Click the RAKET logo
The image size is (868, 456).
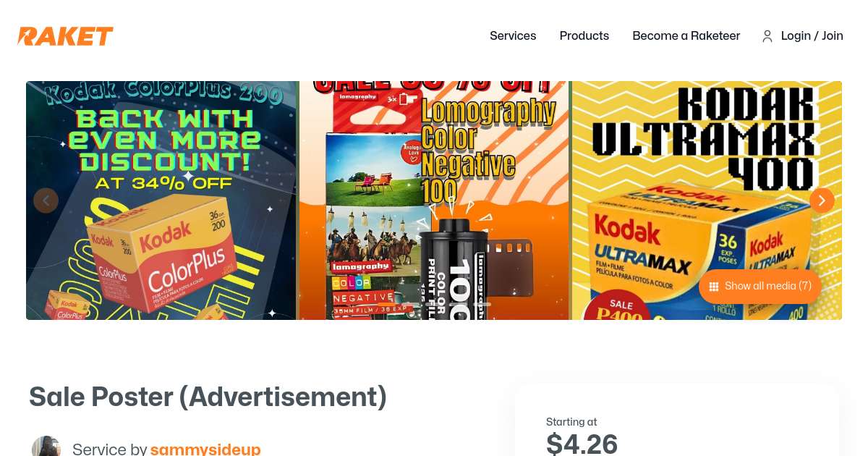pyautogui.click(x=65, y=36)
